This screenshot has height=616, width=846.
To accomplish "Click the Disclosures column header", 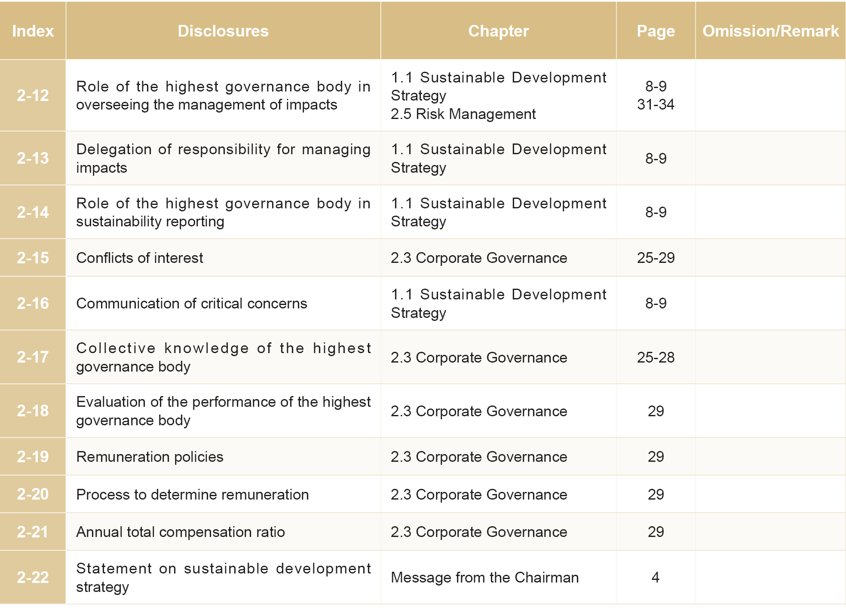I will tap(223, 31).
